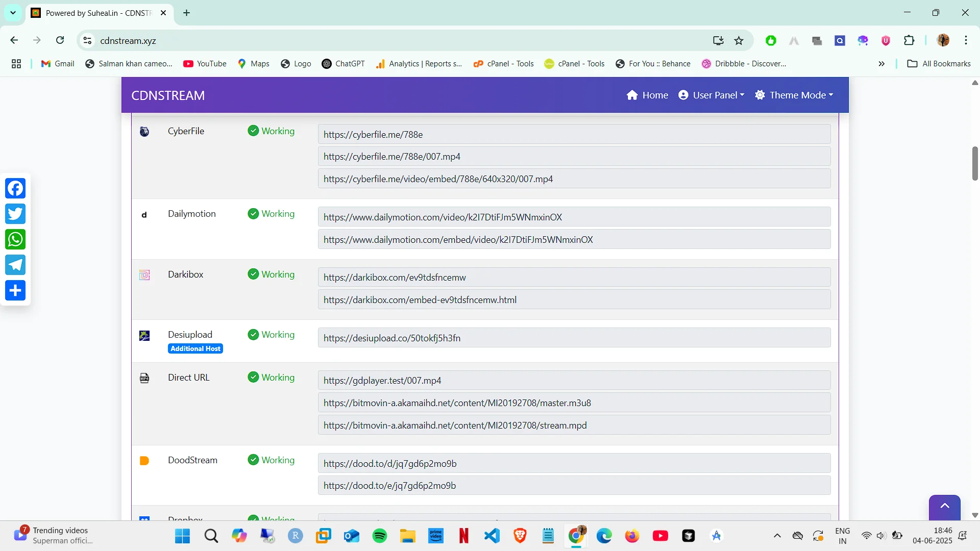Viewport: 980px width, 551px height.
Task: Click the scrollbar down arrow
Action: click(x=975, y=515)
